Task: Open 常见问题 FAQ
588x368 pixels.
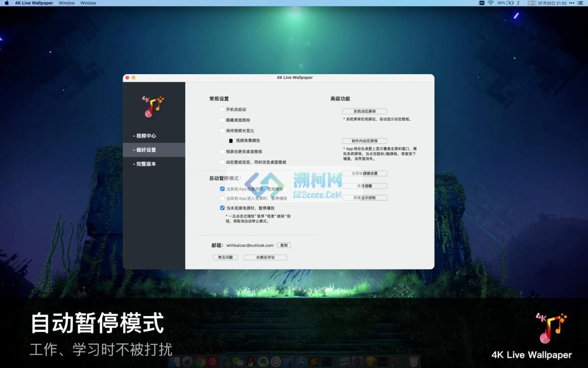Action: [x=225, y=257]
